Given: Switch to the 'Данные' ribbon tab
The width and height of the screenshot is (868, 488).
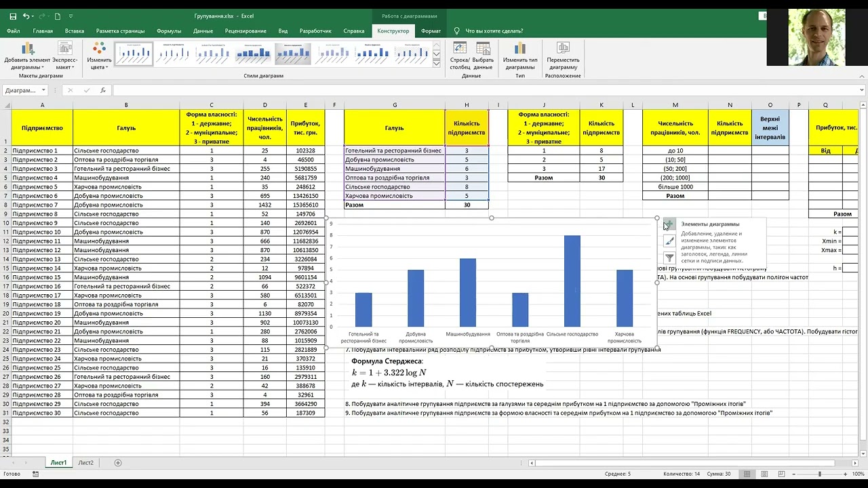Looking at the screenshot, I should click(203, 30).
